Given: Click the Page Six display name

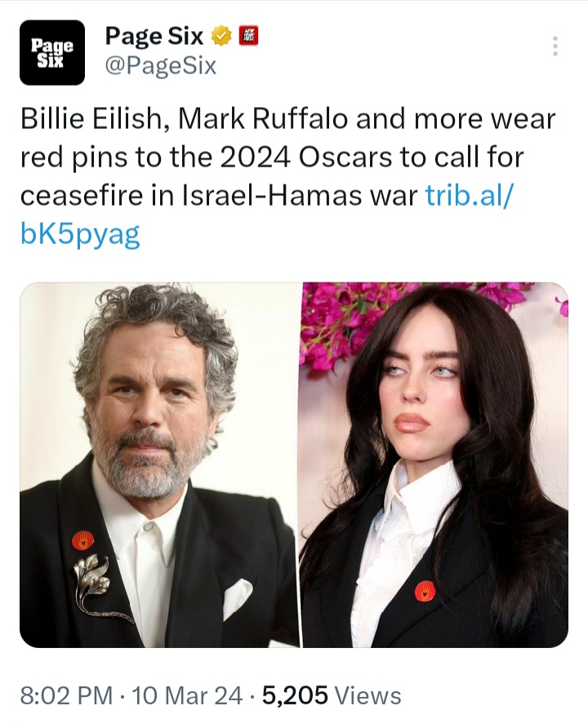Looking at the screenshot, I should [154, 36].
